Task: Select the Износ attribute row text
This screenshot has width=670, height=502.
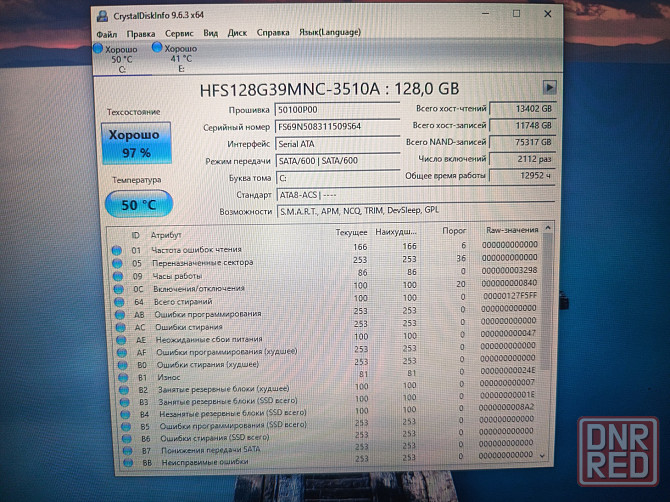Action: point(169,377)
